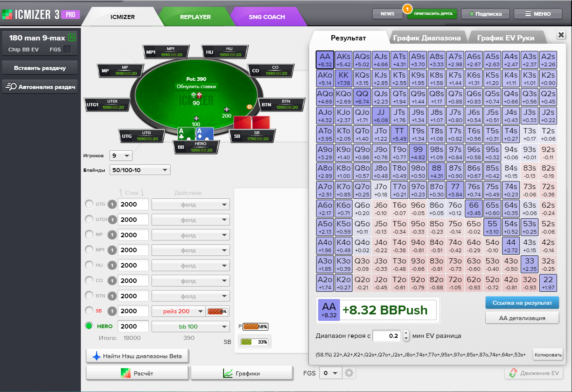Close the results panel with X
The image size is (572, 392).
[x=561, y=35]
